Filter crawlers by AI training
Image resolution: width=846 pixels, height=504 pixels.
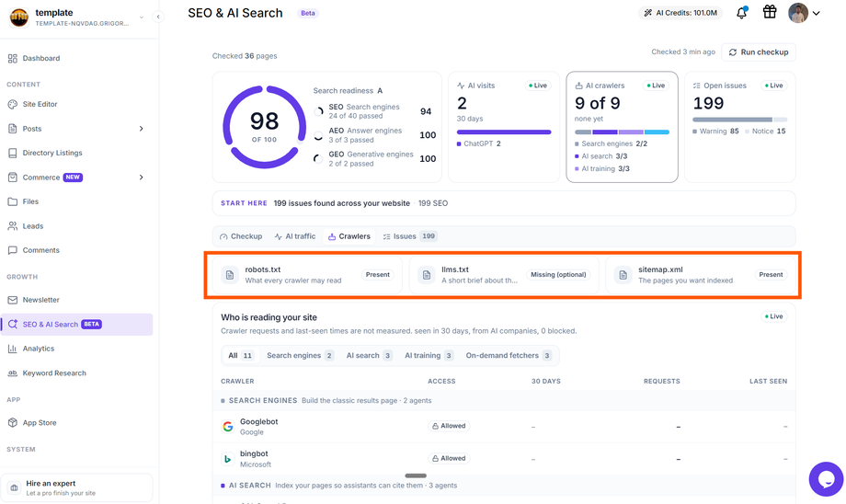pyautogui.click(x=429, y=356)
